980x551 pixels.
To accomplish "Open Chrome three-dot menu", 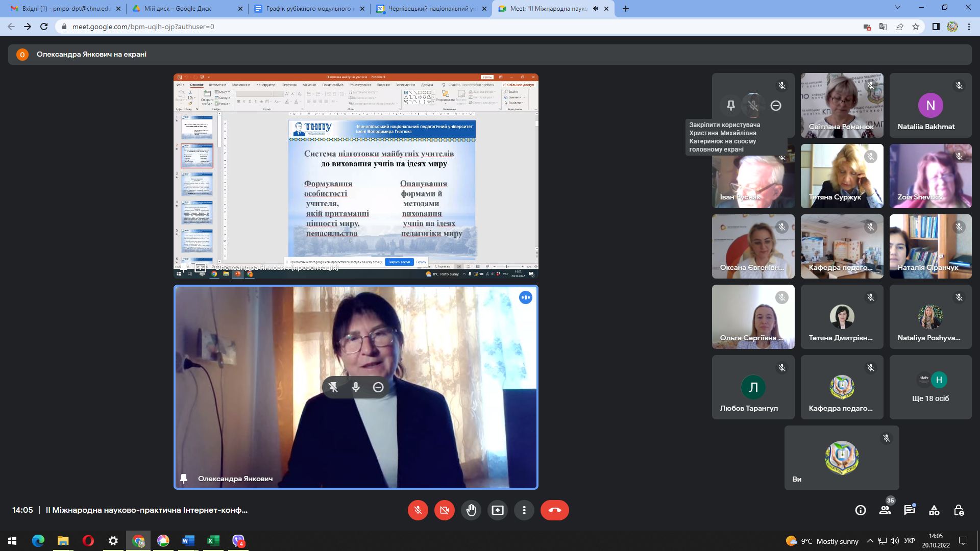I will [969, 27].
